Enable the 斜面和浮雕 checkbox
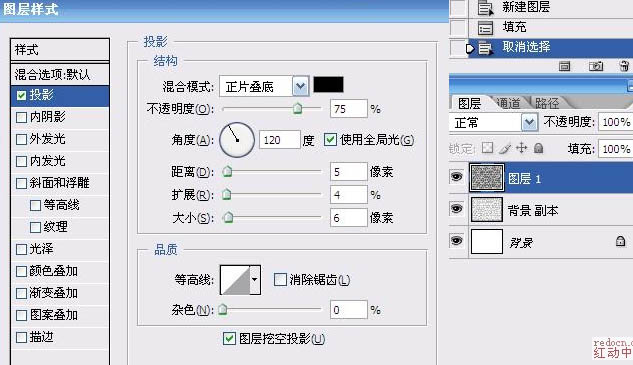Viewport: 633px width, 365px height. click(21, 183)
